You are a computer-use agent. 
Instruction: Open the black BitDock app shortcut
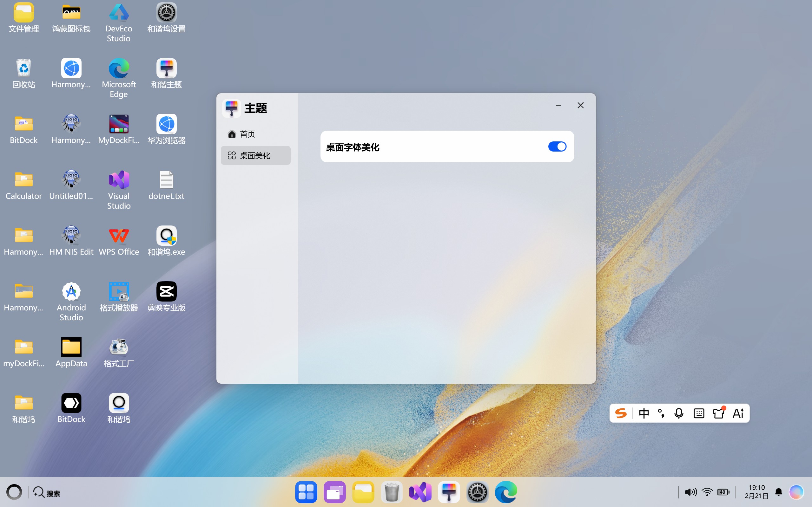(x=71, y=408)
